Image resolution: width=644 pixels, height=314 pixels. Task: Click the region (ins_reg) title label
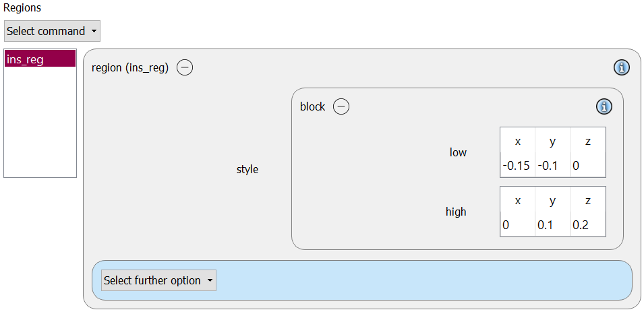(130, 68)
